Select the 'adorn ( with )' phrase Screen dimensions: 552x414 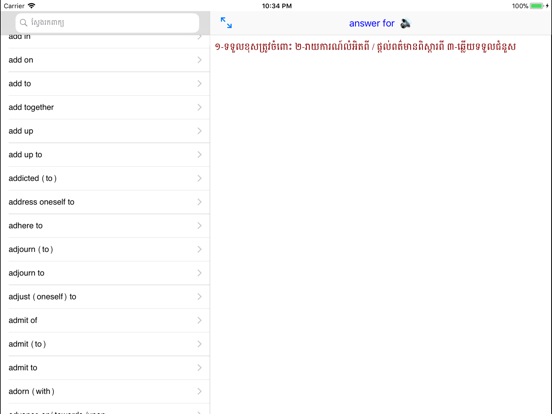pyautogui.click(x=105, y=391)
